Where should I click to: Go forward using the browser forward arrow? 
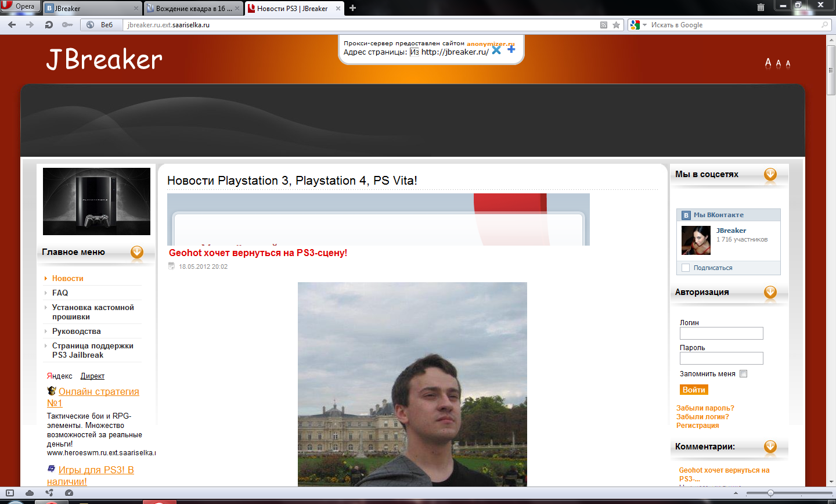[30, 25]
